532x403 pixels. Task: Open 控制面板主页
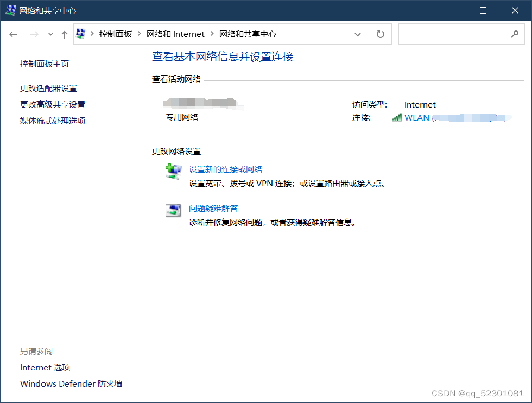(45, 64)
